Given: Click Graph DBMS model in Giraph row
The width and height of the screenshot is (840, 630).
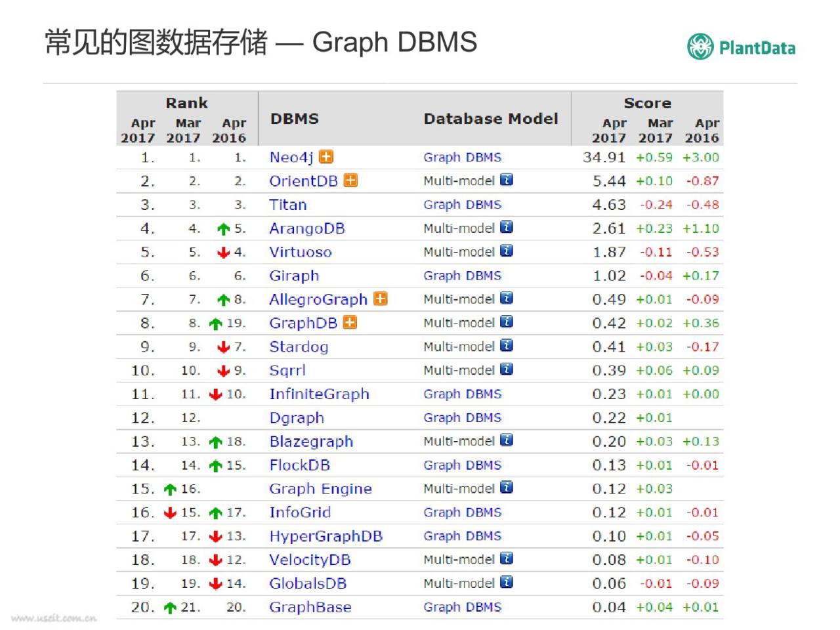Looking at the screenshot, I should (463, 276).
